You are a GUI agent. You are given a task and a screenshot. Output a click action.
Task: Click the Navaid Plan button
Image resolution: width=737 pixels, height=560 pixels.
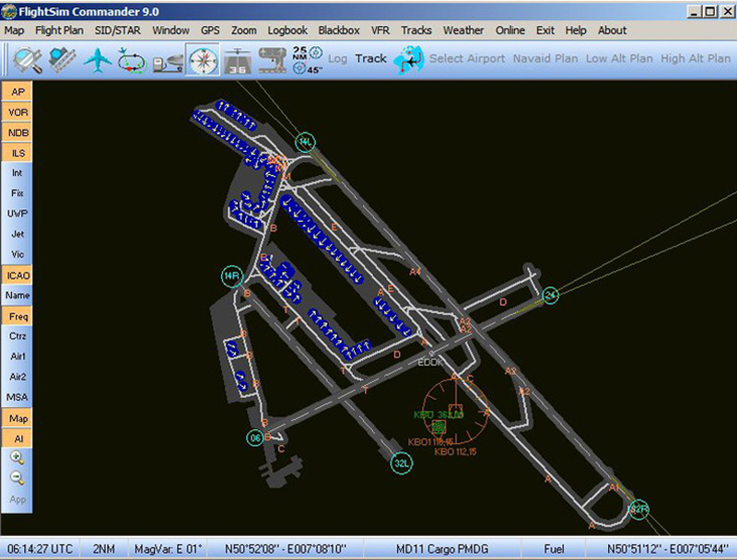545,59
